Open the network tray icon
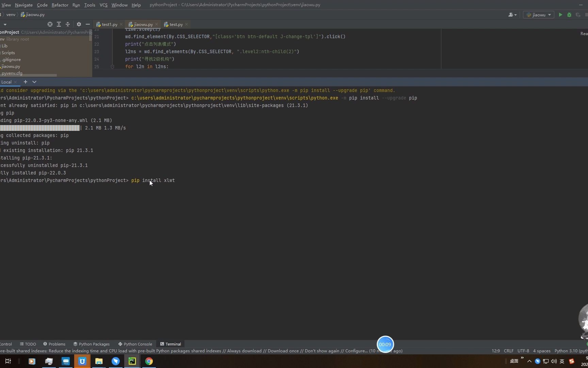Viewport: 588px width, 368px height. pos(546,361)
